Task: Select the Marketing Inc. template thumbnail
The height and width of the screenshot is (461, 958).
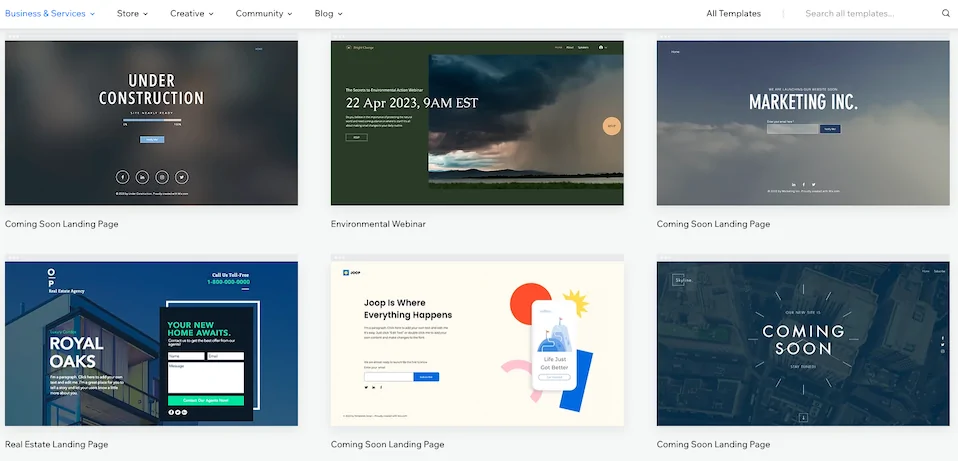Action: click(803, 123)
